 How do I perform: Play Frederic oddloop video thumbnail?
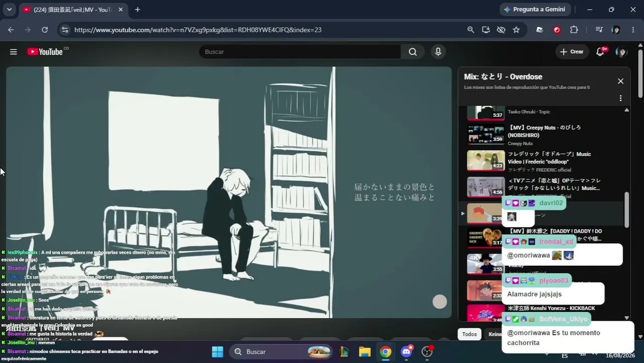(x=486, y=161)
